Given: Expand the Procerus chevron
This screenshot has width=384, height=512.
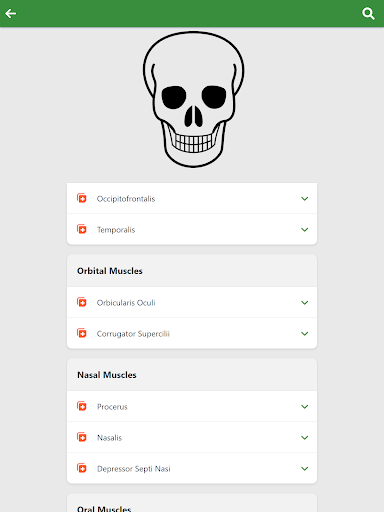Looking at the screenshot, I should [x=305, y=407].
